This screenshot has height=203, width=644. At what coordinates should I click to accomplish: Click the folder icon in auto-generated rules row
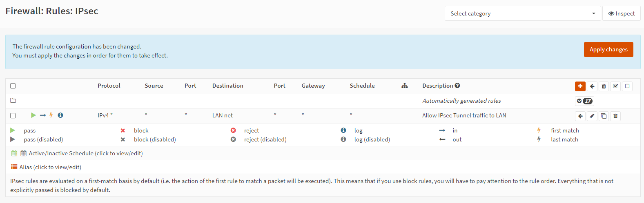coord(13,101)
